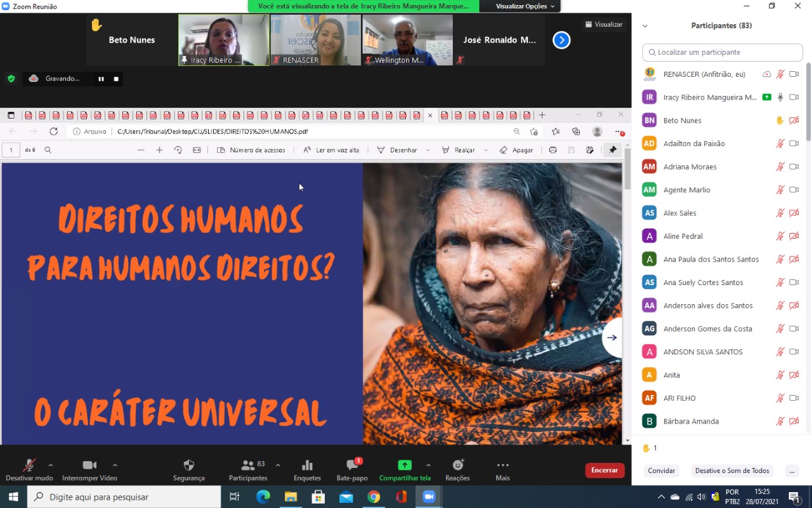Screen dimensions: 812x508
Task: Open the Bate-papo chat panel
Action: pos(351,469)
